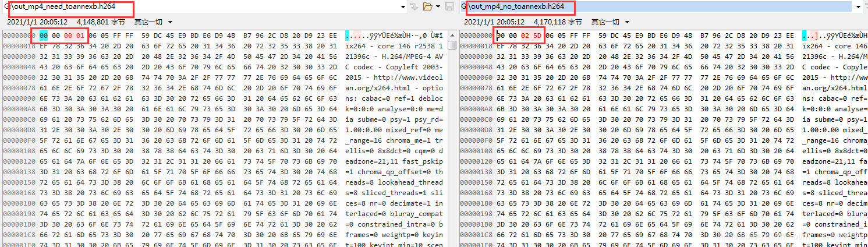Click left pane text 's=8 sliced_threads=1 sli'
The image size is (868, 247).
[x=394, y=193]
